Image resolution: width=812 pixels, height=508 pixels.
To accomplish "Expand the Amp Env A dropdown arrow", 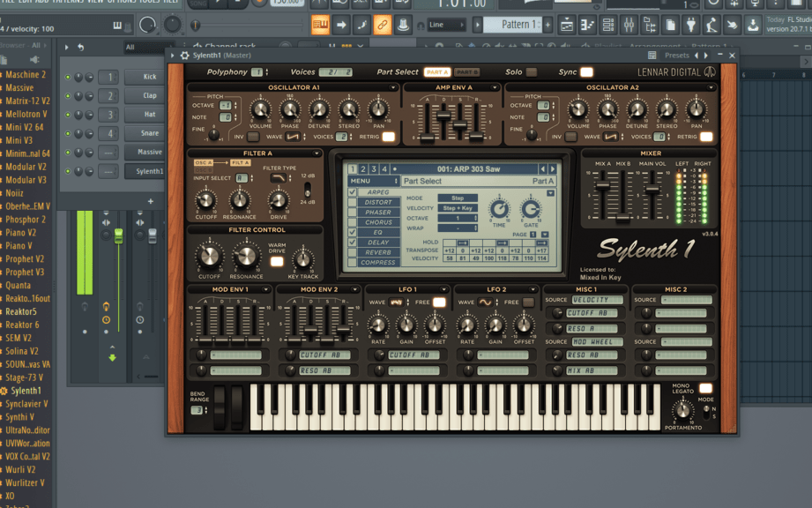I will pos(495,87).
